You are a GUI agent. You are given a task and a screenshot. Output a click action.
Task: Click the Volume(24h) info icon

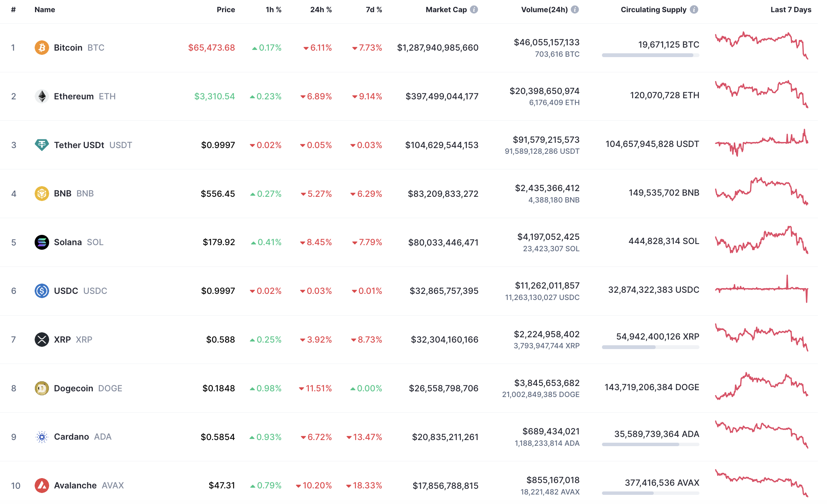[x=575, y=10]
